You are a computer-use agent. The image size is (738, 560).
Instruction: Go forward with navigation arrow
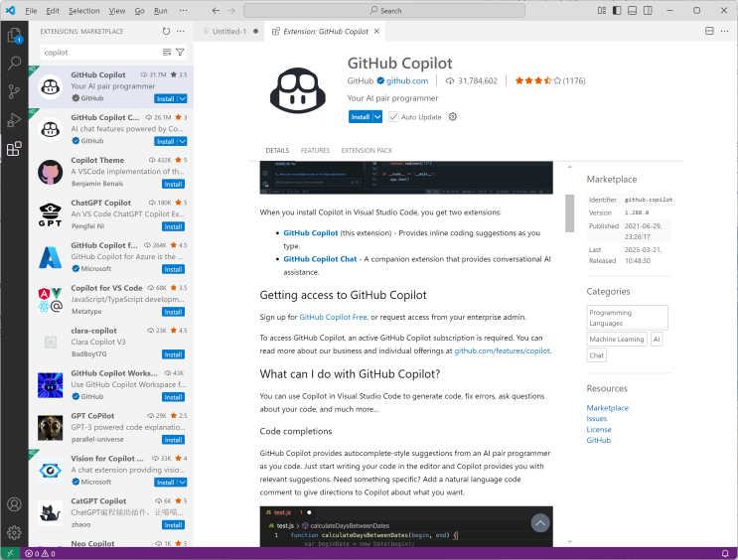231,10
